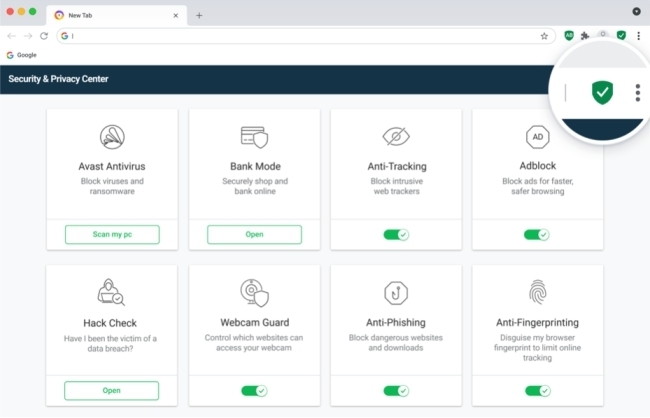Toggle Webcam Guard off
This screenshot has height=418, width=650.
tap(254, 390)
